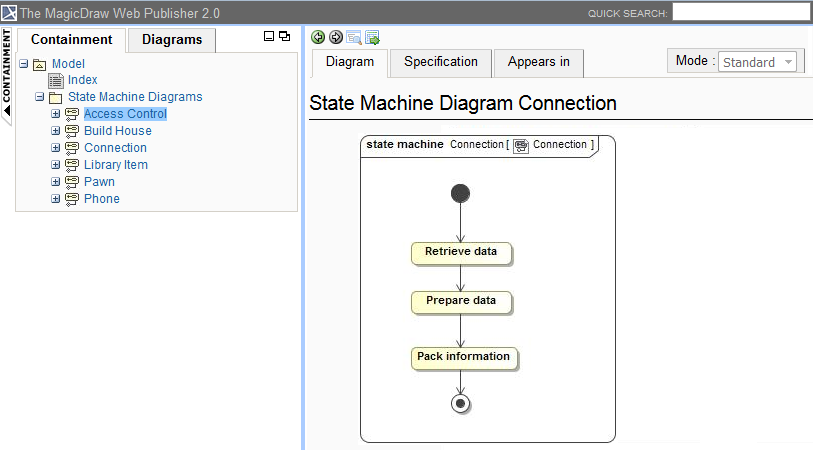Click the Connection icon in diagram header
813x450 pixels.
pyautogui.click(x=521, y=145)
